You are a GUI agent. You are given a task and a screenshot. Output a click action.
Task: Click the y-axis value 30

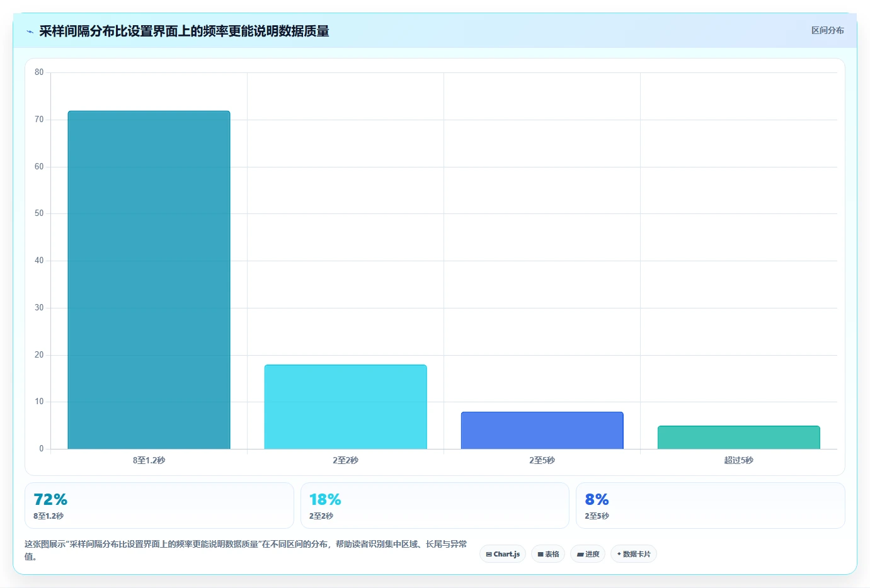coord(39,308)
